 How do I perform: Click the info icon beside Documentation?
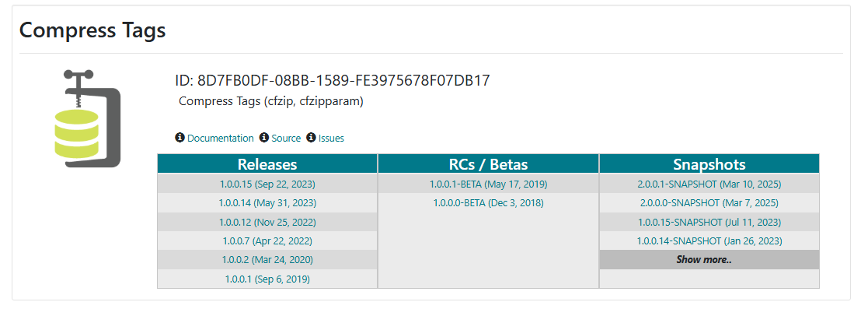pyautogui.click(x=180, y=138)
